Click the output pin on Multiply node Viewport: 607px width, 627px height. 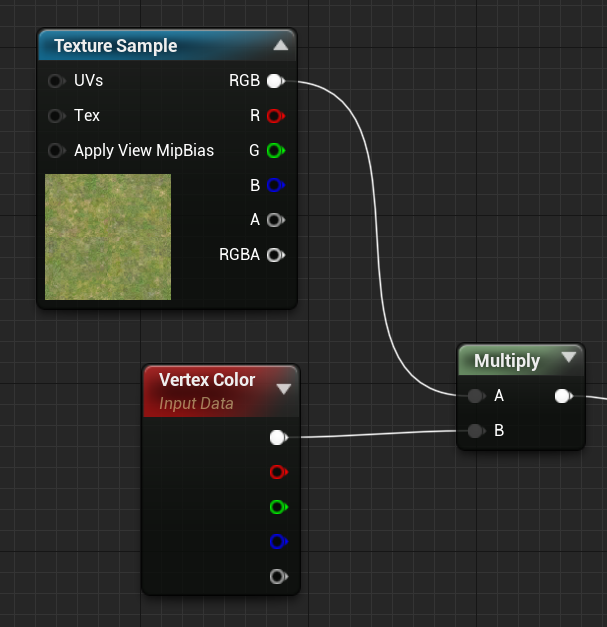coord(564,396)
